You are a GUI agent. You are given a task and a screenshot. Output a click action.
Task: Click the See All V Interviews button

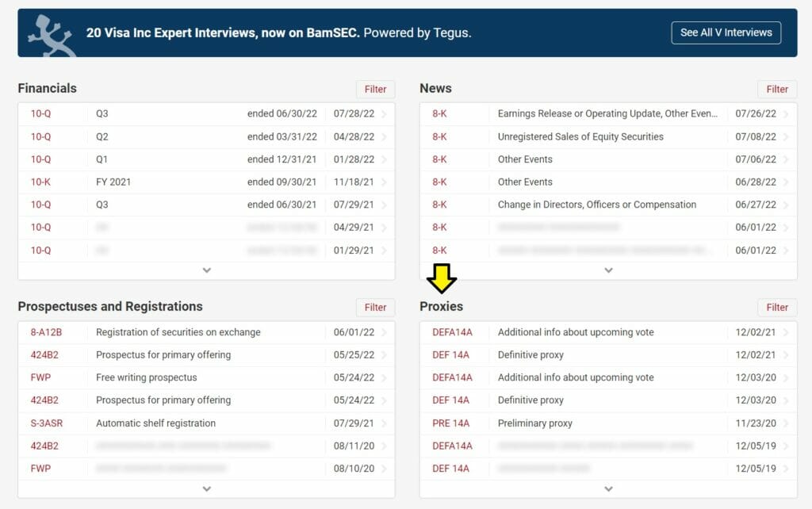click(x=726, y=33)
